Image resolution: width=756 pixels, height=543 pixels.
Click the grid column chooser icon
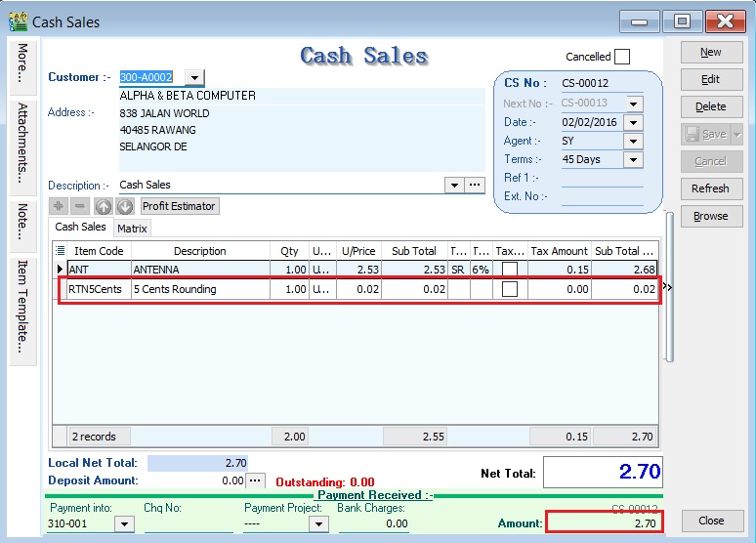(x=60, y=251)
